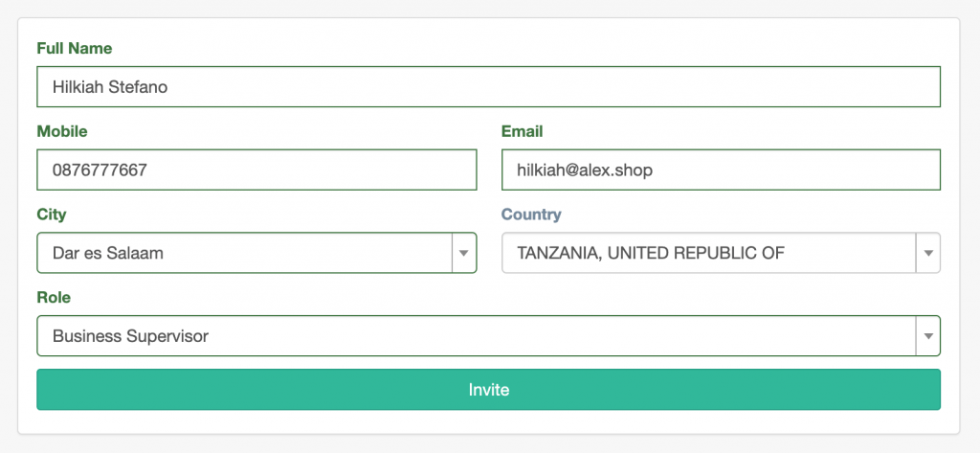The height and width of the screenshot is (453, 980).
Task: Expand the Country dropdown arrow
Action: (x=928, y=254)
